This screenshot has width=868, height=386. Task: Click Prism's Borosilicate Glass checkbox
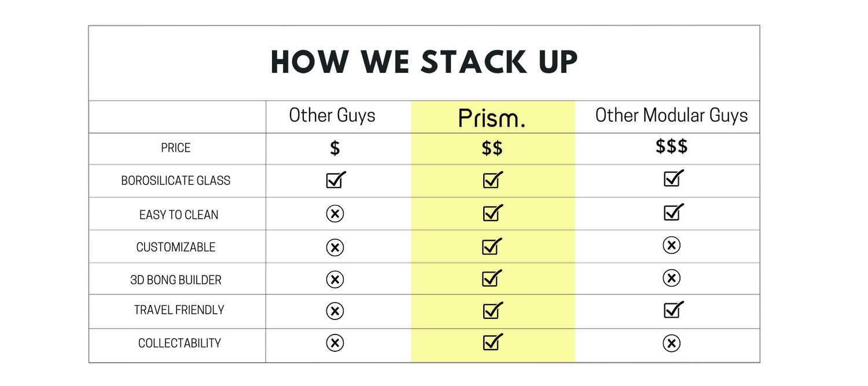tap(491, 181)
